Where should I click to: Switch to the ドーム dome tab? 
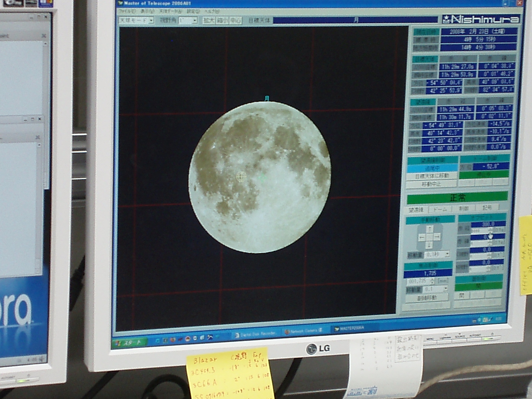(x=440, y=209)
